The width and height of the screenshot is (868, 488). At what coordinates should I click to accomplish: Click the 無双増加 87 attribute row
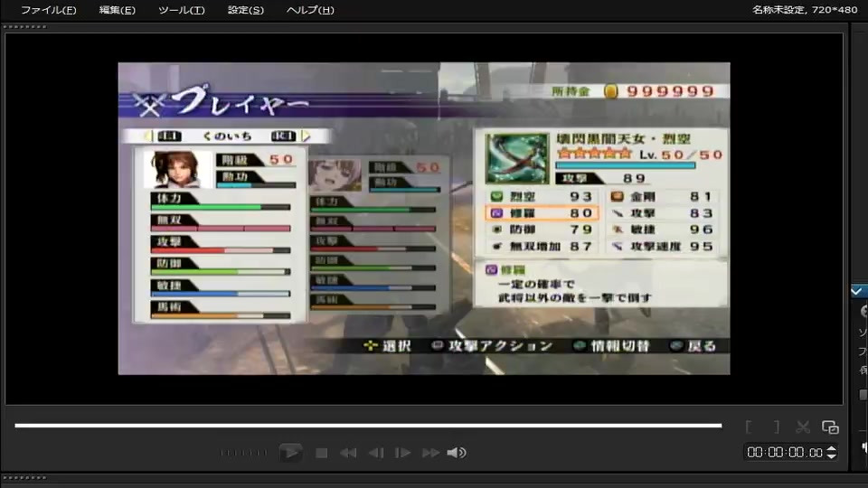coord(542,246)
